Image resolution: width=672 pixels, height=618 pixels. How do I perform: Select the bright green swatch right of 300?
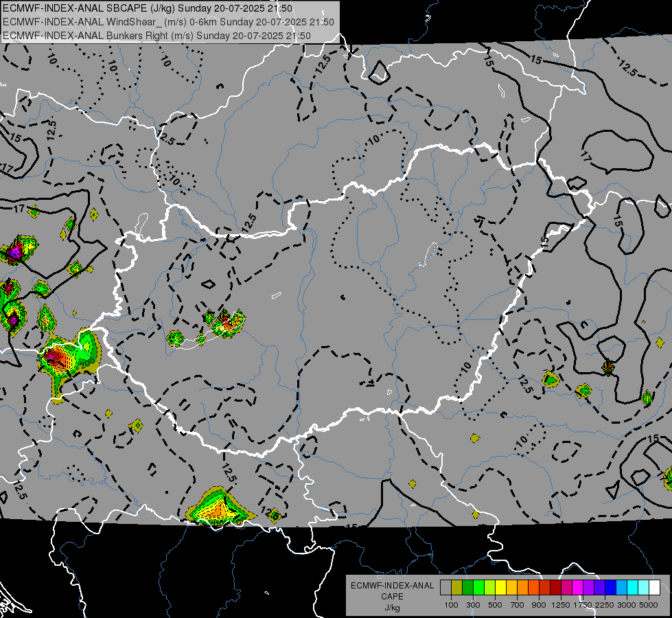(x=478, y=587)
